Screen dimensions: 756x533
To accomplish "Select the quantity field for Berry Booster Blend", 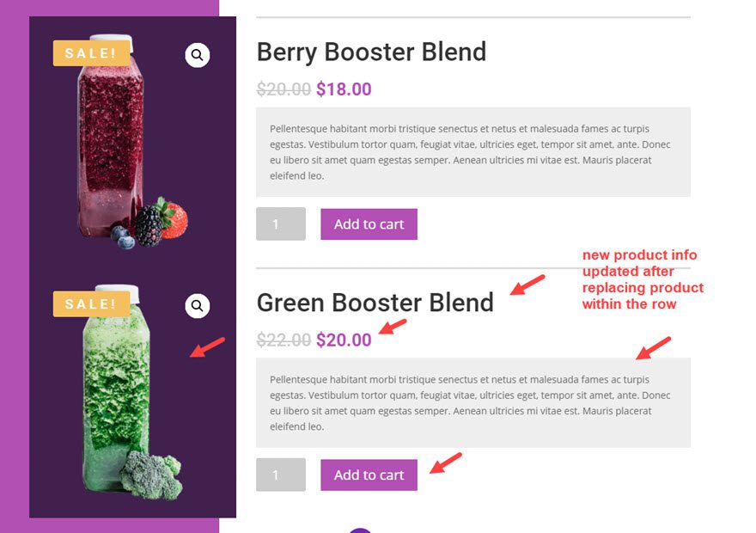I will point(280,224).
